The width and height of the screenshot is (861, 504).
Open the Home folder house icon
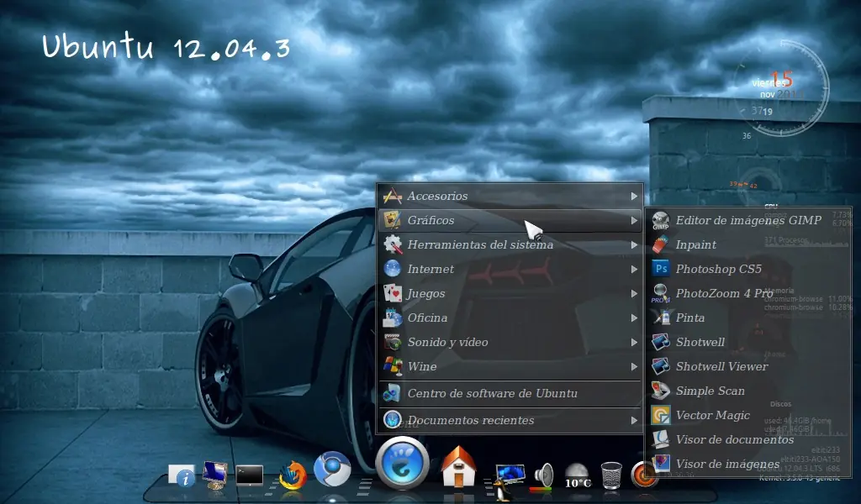458,466
